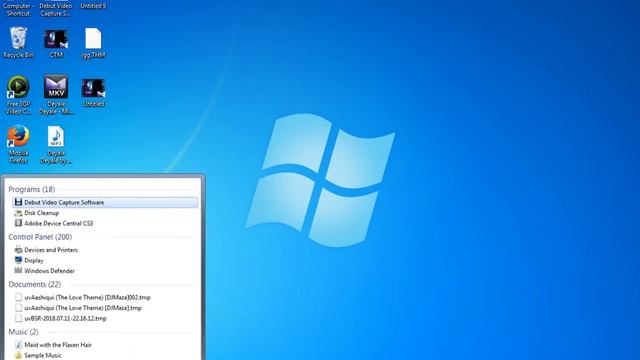Select desktop icon labeled just "Untitled"
Image resolution: width=640 pixels, height=360 pixels.
point(93,93)
